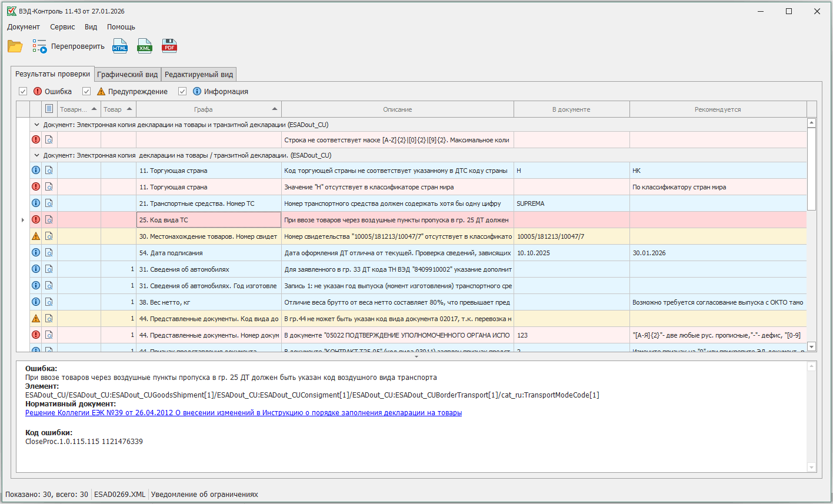This screenshot has height=504, width=833.
Task: Export results to PDF
Action: [x=169, y=46]
